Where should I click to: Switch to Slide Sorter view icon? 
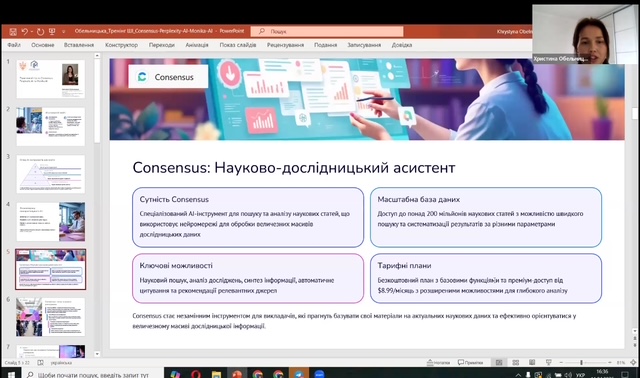click(516, 362)
